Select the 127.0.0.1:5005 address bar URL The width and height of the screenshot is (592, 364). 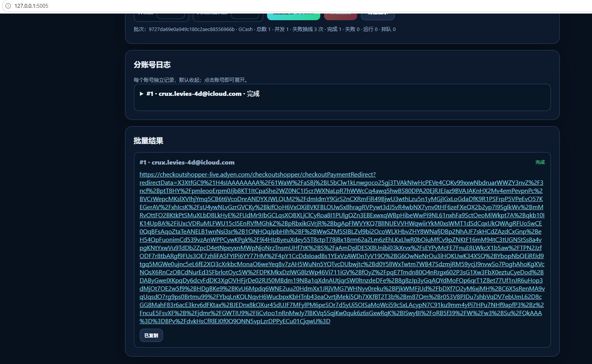(31, 6)
